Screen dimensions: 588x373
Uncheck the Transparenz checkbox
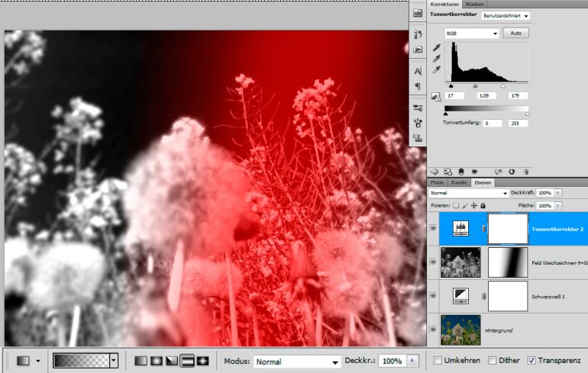[531, 360]
